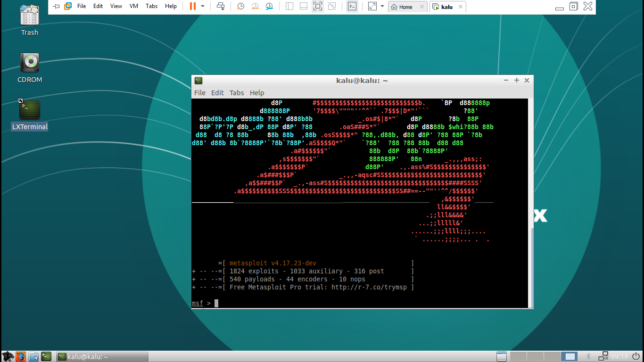Screen dimensions: 644x362
Task: Click the Send Ctrl+Alt+Del icon
Action: click(x=220, y=7)
